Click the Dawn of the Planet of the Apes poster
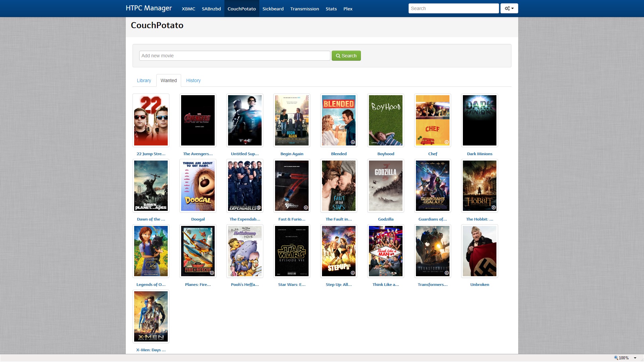The height and width of the screenshot is (362, 644). 151,186
